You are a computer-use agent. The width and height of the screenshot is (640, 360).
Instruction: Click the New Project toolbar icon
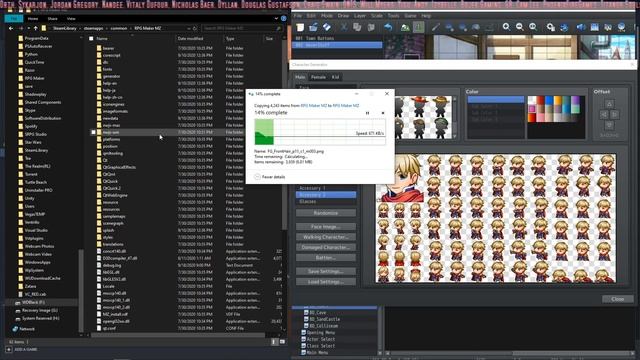[x=300, y=27]
